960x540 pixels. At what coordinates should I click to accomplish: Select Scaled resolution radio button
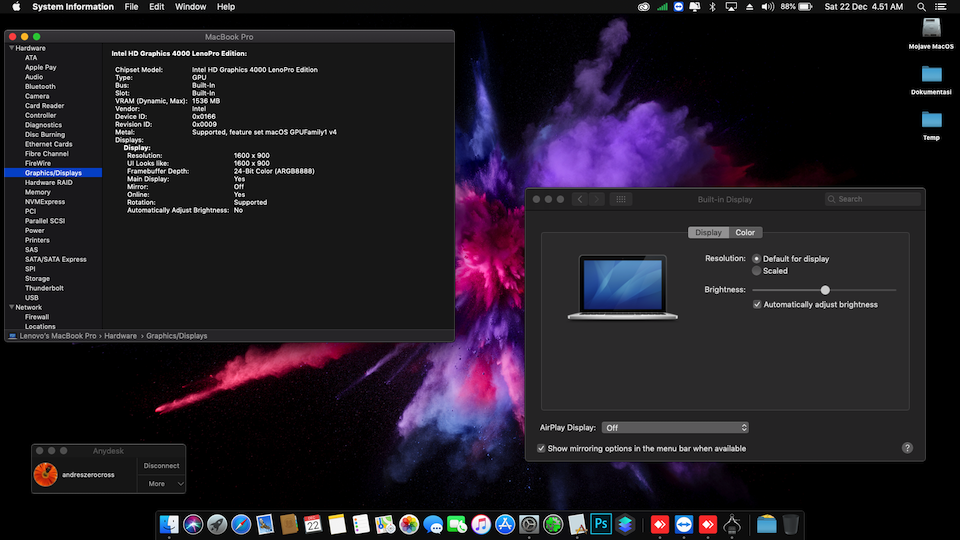(757, 271)
